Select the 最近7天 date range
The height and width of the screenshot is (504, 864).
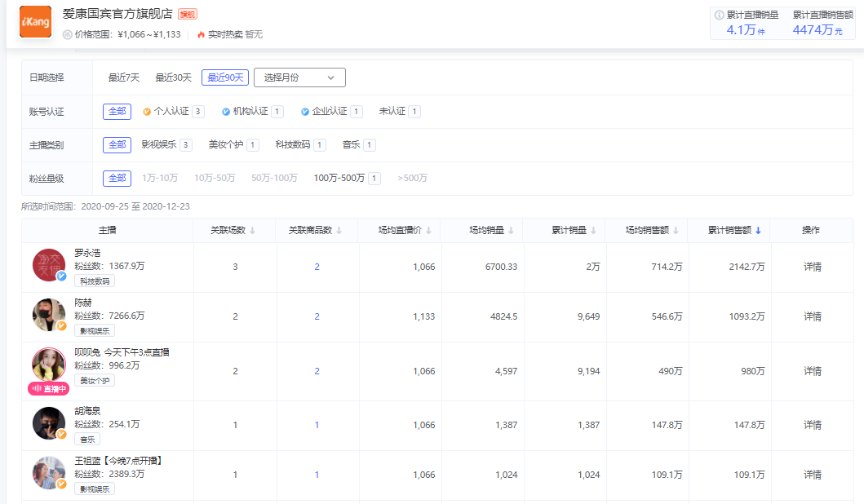tap(124, 77)
